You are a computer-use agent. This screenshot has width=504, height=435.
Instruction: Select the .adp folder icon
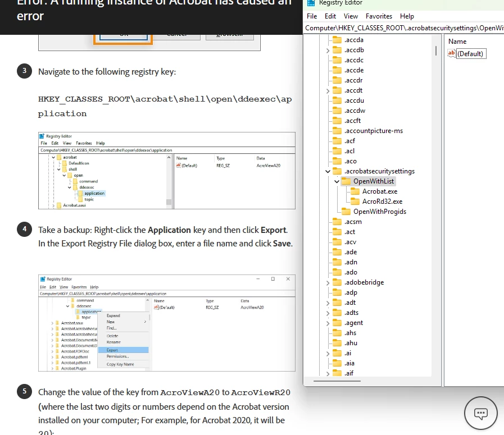337,292
